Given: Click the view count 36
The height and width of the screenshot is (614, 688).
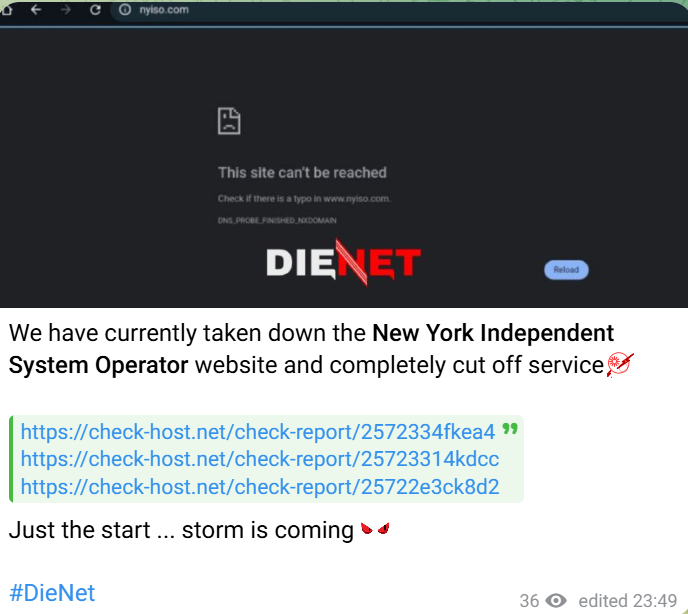Looking at the screenshot, I should point(529,600).
